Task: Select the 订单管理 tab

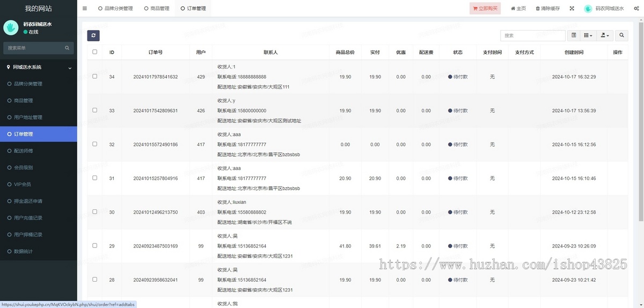Action: (x=193, y=9)
